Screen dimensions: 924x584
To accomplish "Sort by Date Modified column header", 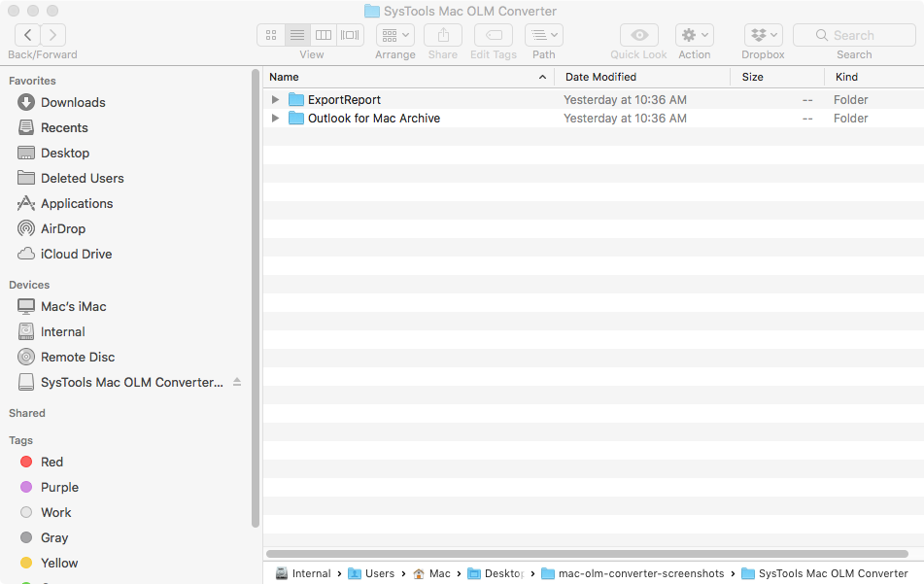I will (x=642, y=77).
